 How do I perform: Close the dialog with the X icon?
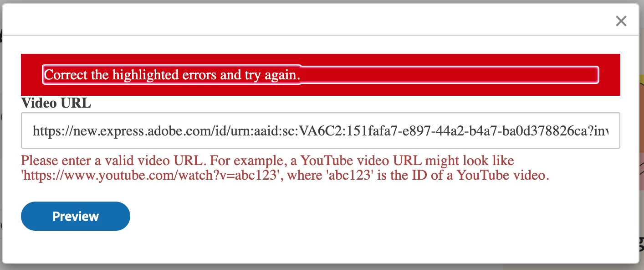tap(621, 21)
